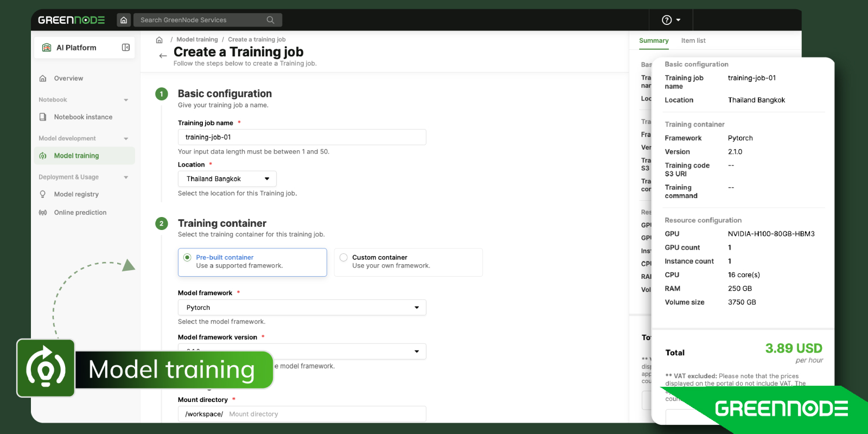The width and height of the screenshot is (868, 434).
Task: Click the Pytorch framework summary value
Action: click(x=740, y=138)
